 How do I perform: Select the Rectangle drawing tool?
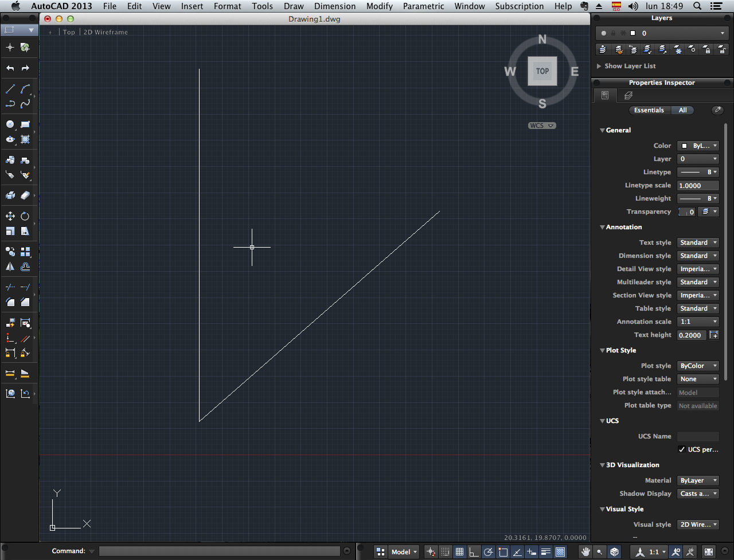pyautogui.click(x=25, y=124)
